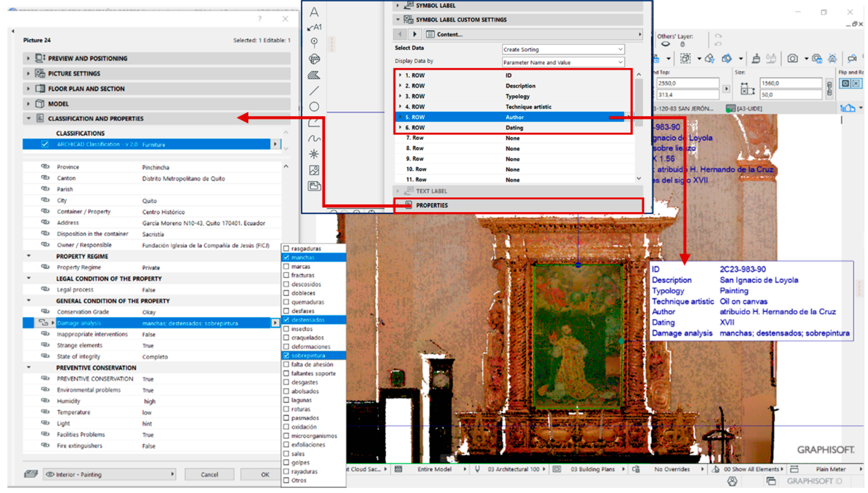Select the Circle tool icon
Viewport: 868px width, 493px height.
(314, 107)
